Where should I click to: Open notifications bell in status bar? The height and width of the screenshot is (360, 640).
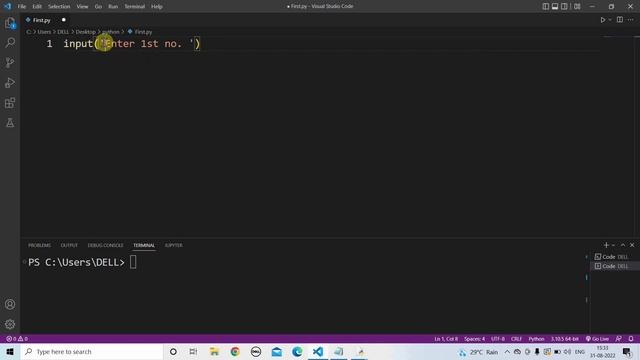(631, 339)
